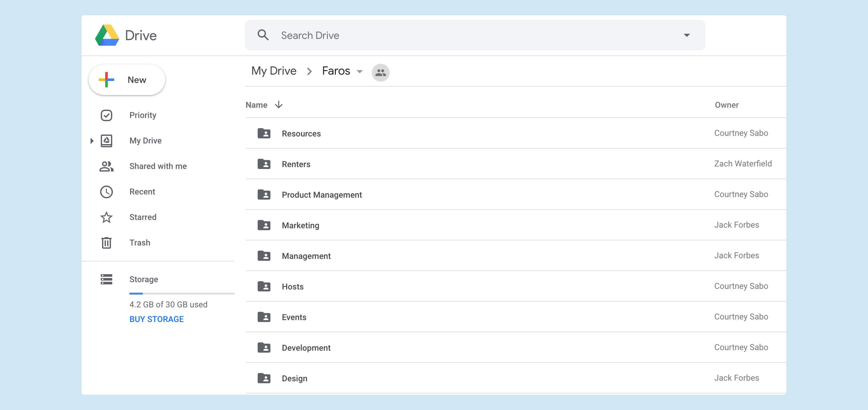The height and width of the screenshot is (410, 868).
Task: Click the Storage stack icon
Action: [107, 279]
